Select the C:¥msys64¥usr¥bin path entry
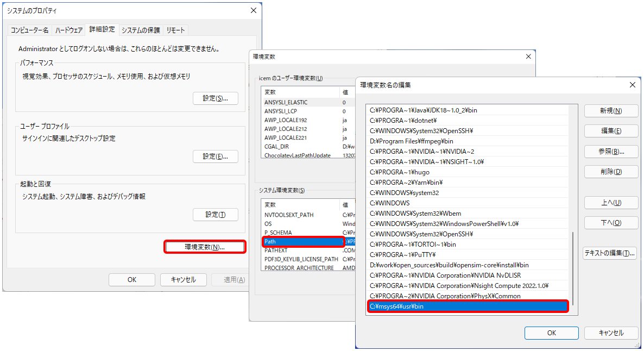The image size is (644, 351). [x=468, y=306]
